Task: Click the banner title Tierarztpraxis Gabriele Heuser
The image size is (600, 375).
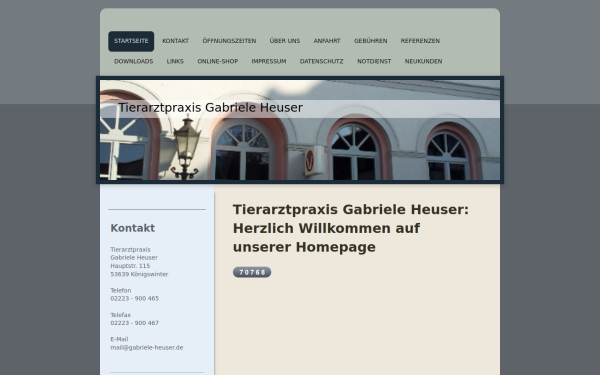Action: click(x=210, y=108)
